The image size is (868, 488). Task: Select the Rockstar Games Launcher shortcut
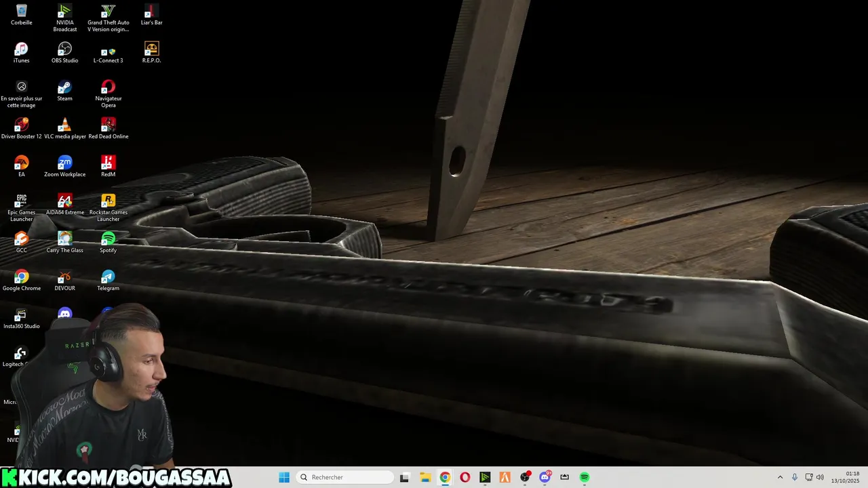108,207
